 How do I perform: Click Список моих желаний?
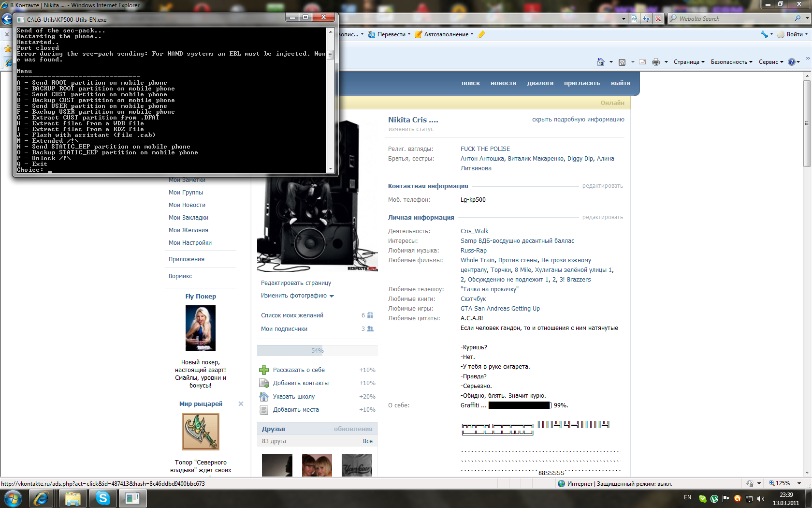click(x=292, y=315)
